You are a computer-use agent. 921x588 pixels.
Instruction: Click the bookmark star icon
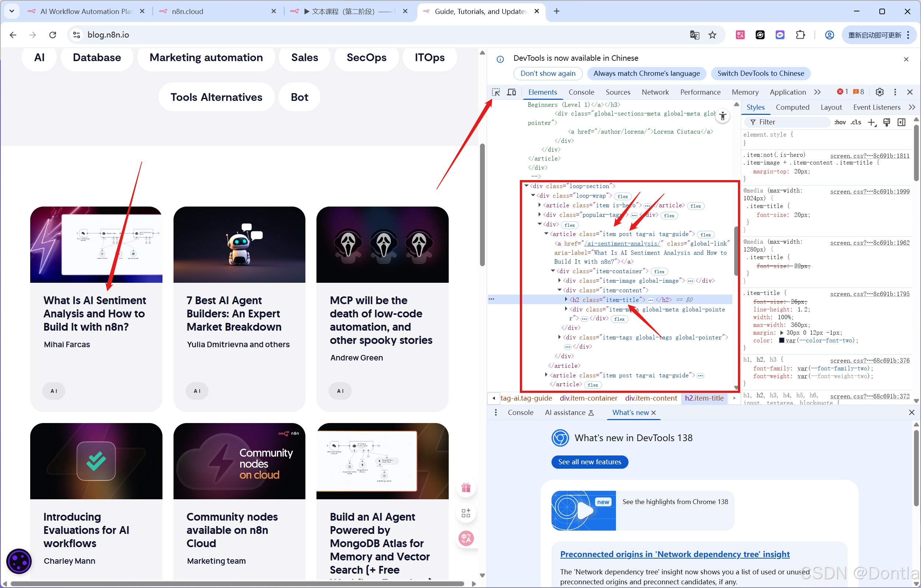tap(712, 35)
